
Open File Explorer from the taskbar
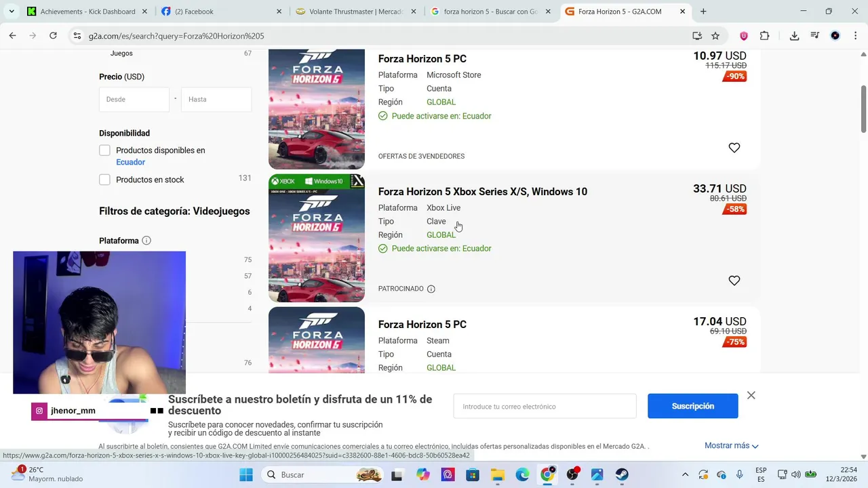(497, 474)
